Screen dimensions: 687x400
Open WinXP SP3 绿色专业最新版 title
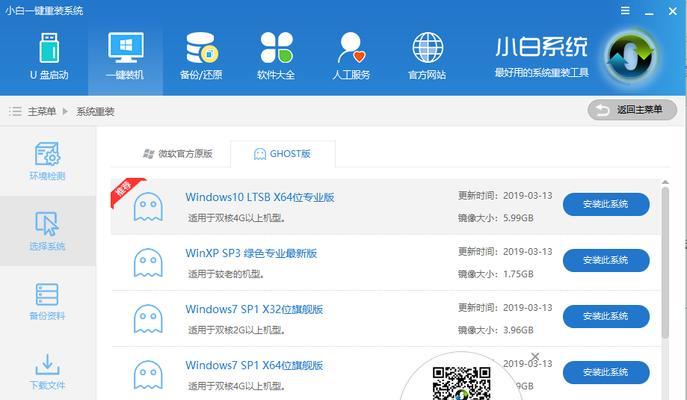pyautogui.click(x=251, y=253)
